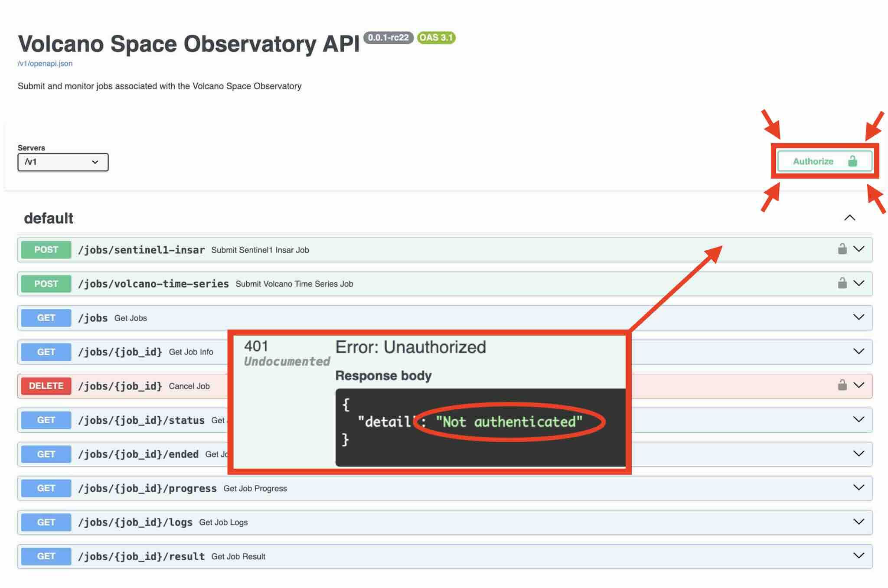Click the POST badge for sentinel1-insar
This screenshot has height=588, width=888.
click(46, 250)
